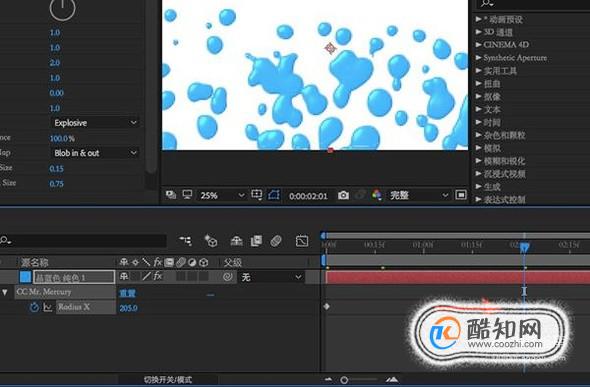Toggle the layer's fx effects switch
The width and height of the screenshot is (590, 387).
(x=158, y=276)
